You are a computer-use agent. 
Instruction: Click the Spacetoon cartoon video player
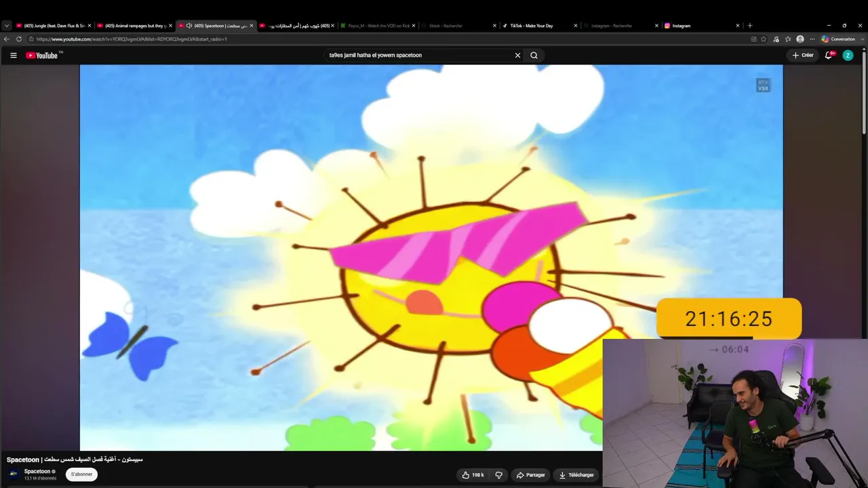point(431,258)
